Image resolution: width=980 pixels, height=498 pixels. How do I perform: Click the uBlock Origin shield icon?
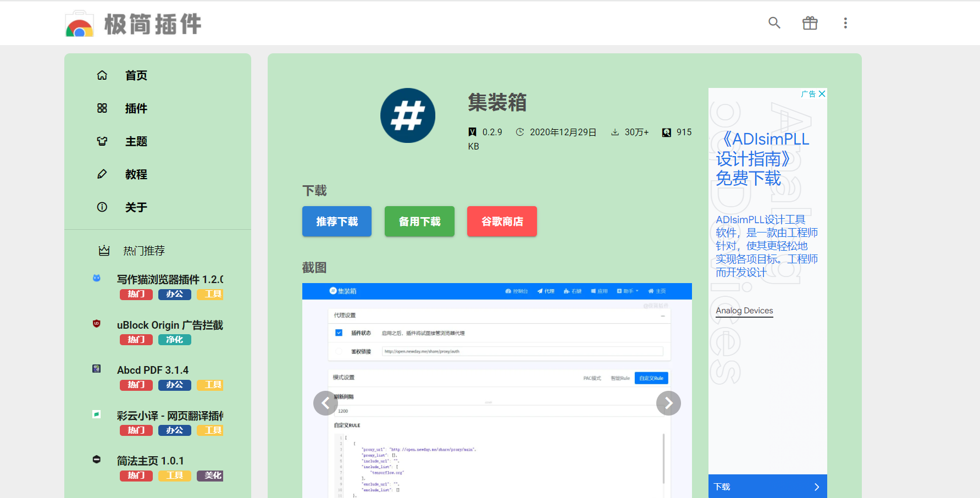pos(97,324)
